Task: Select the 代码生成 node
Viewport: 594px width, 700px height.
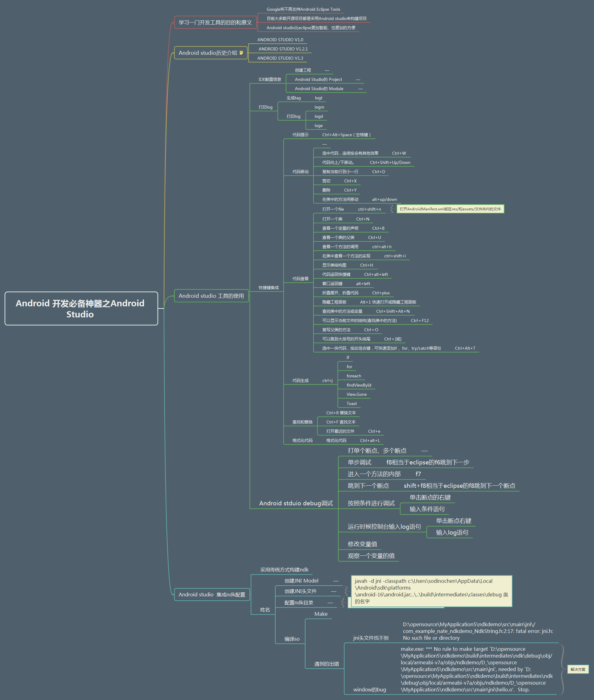Action: click(300, 380)
